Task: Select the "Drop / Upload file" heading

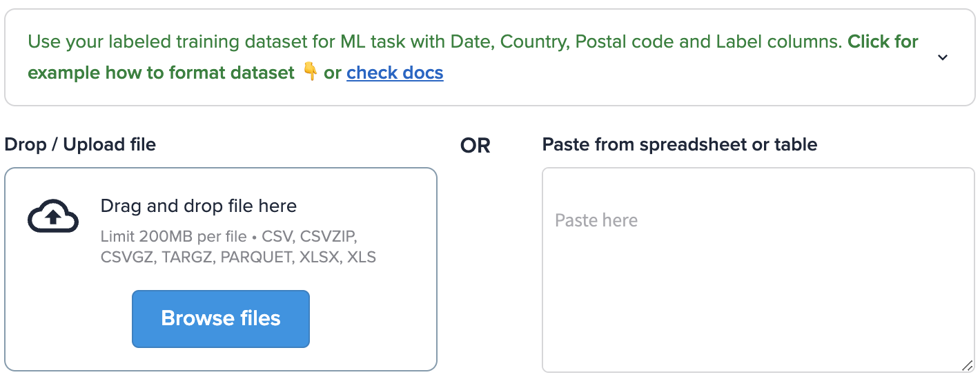Action: click(x=80, y=144)
